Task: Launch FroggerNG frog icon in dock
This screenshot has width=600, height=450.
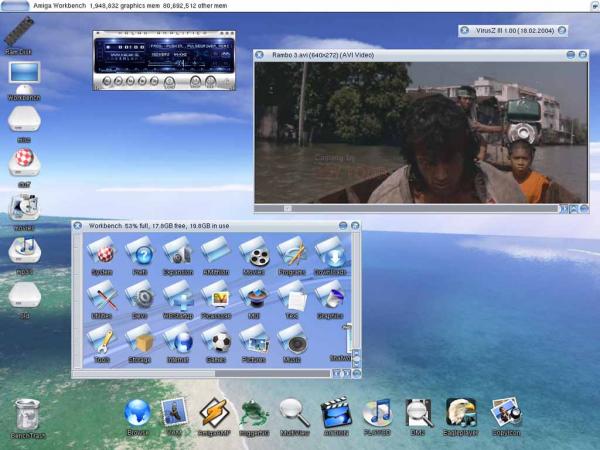Action: click(254, 417)
